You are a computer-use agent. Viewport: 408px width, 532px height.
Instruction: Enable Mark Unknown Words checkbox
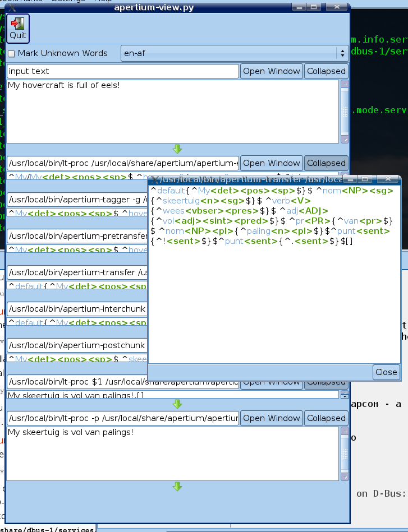(x=12, y=54)
